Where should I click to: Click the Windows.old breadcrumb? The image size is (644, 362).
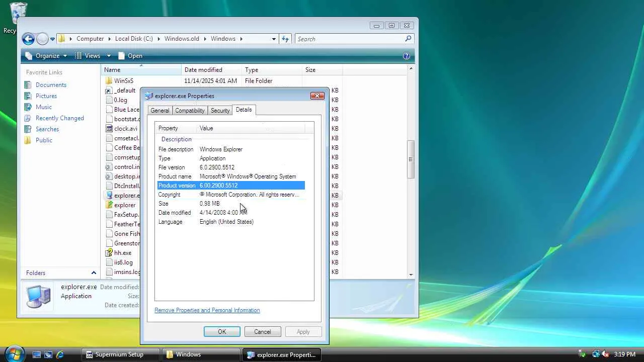[181, 39]
